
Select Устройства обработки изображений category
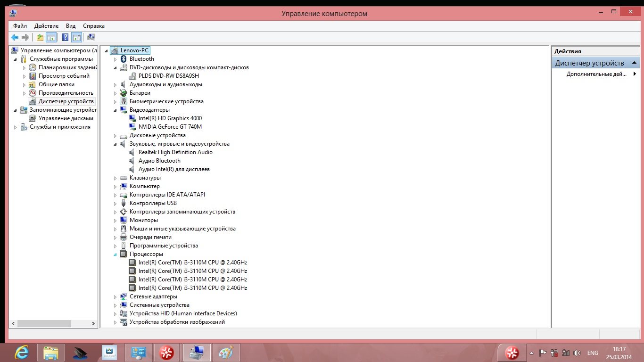tap(177, 322)
